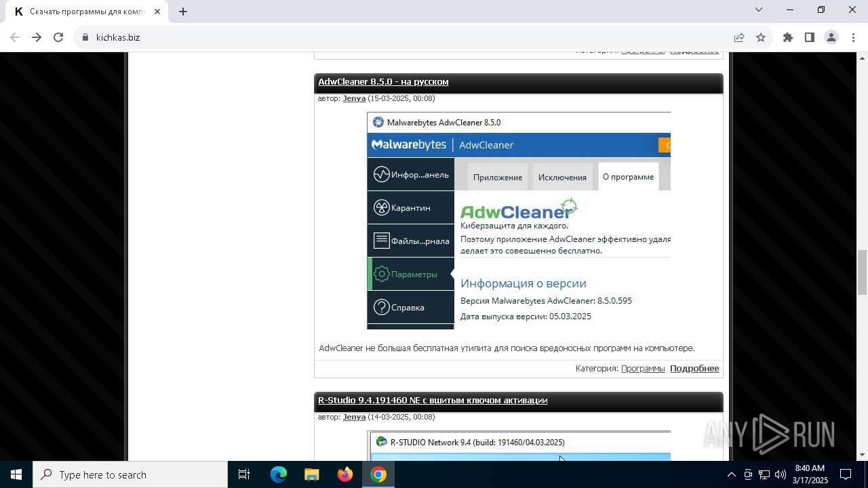Reload the kichkas.biz page
This screenshot has height=488, width=868.
pyautogui.click(x=58, y=37)
